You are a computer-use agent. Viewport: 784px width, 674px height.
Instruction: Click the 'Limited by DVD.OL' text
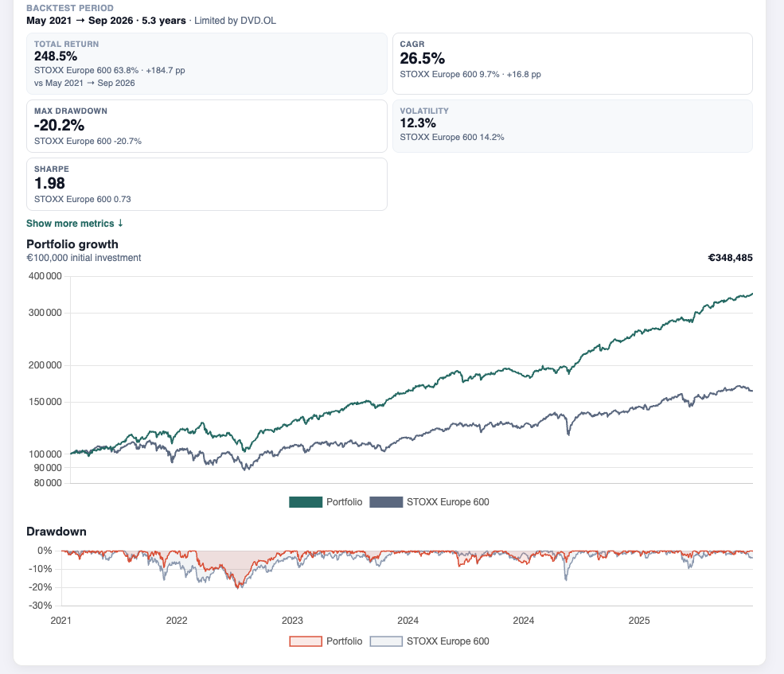coord(235,21)
